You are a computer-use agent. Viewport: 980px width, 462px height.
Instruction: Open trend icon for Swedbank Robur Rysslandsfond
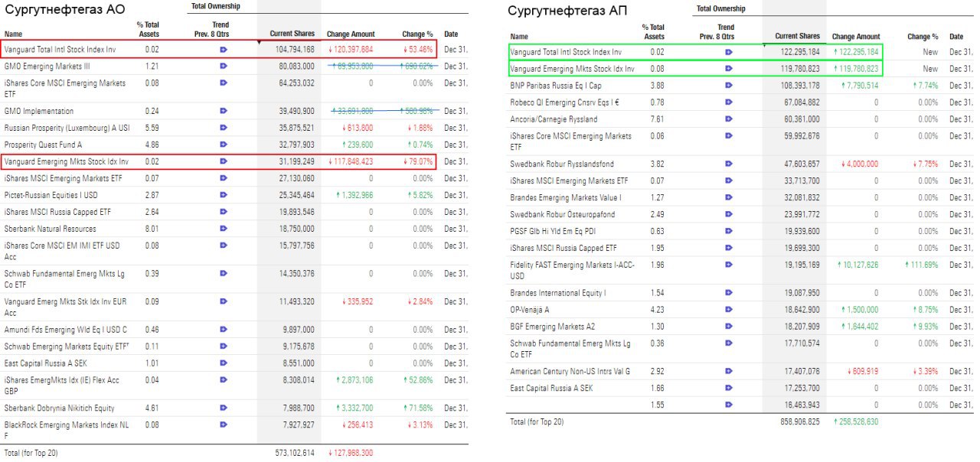tap(728, 164)
